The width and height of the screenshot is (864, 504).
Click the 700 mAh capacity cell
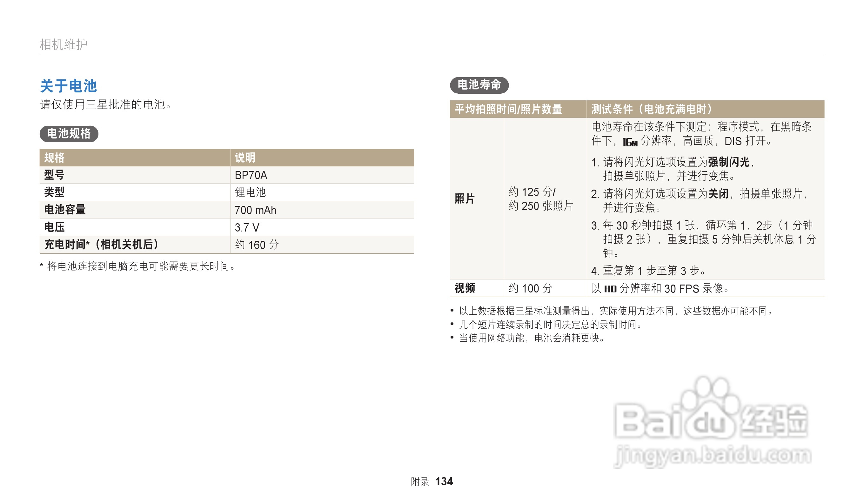255,210
